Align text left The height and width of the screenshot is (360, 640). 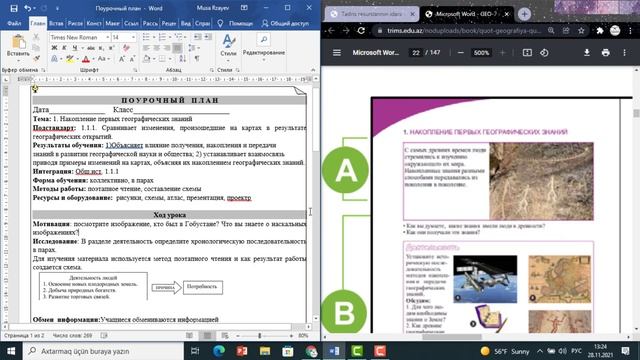point(147,48)
